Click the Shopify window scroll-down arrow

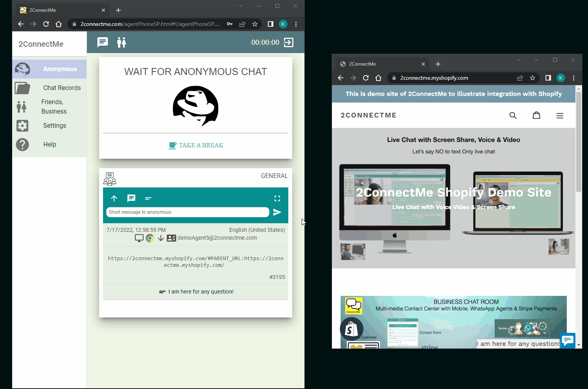[579, 345]
